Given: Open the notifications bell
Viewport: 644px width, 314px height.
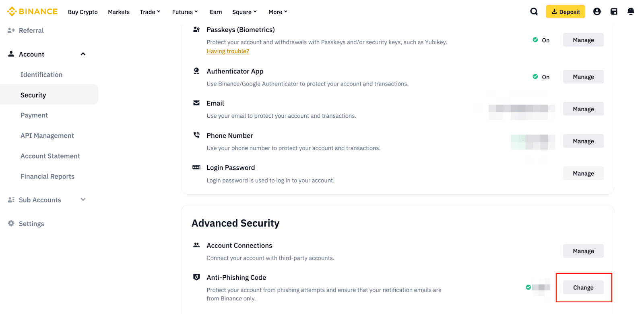Looking at the screenshot, I should point(631,12).
